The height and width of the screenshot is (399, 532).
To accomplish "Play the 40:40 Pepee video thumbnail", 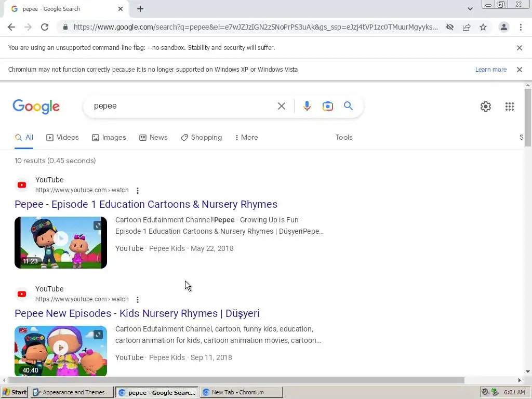I will click(61, 351).
